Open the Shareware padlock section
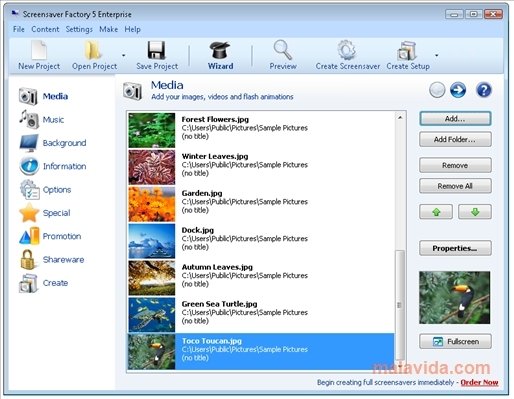The width and height of the screenshot is (514, 399). coord(52,260)
